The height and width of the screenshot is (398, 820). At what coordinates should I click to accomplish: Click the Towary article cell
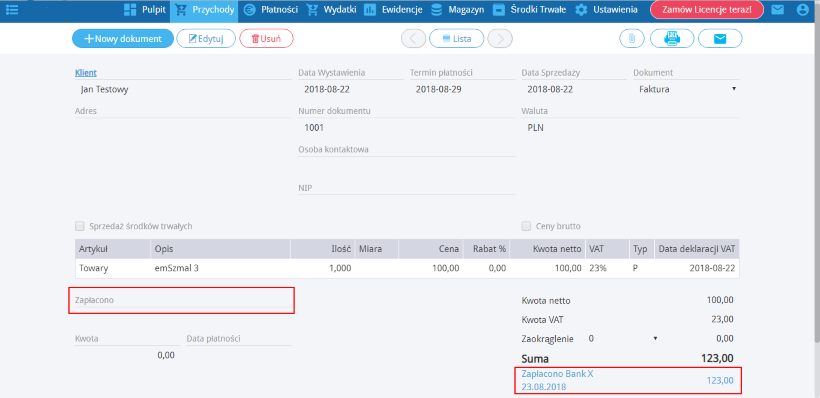(x=112, y=268)
